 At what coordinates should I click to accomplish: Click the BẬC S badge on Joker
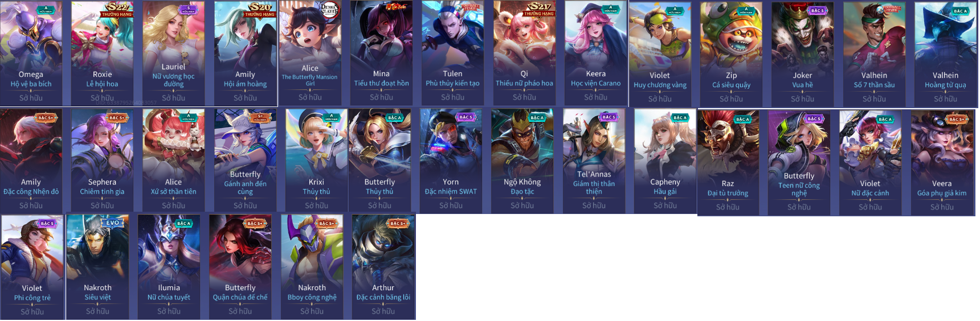click(818, 11)
